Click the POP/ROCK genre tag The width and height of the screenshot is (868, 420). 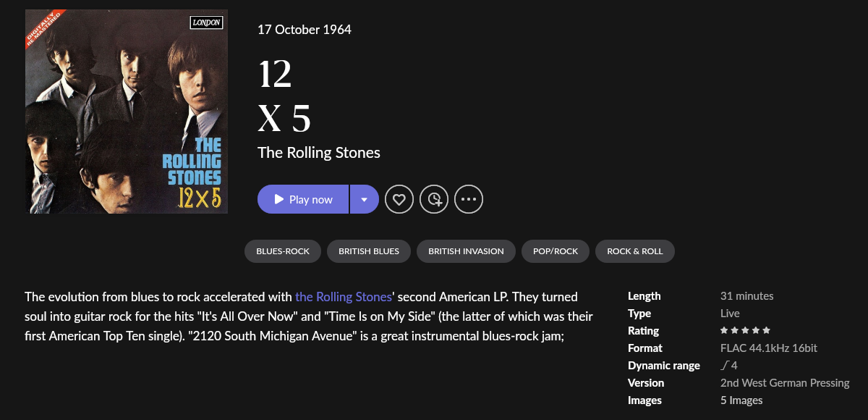[556, 251]
